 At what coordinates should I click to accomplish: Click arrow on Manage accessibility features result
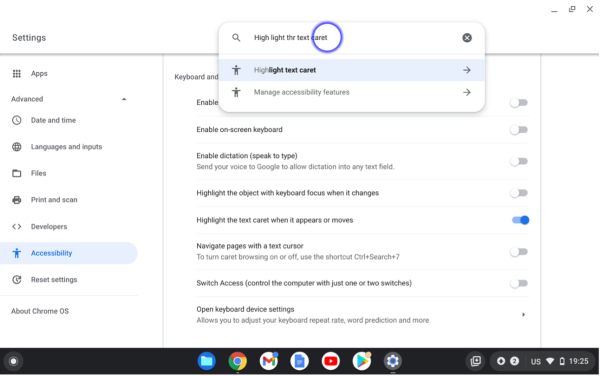(466, 92)
